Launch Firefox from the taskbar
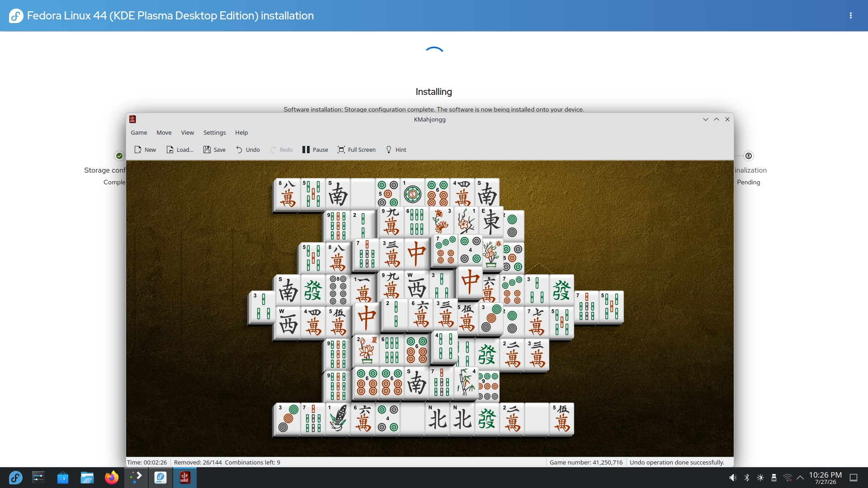Screen dimensions: 868x488 112,478
